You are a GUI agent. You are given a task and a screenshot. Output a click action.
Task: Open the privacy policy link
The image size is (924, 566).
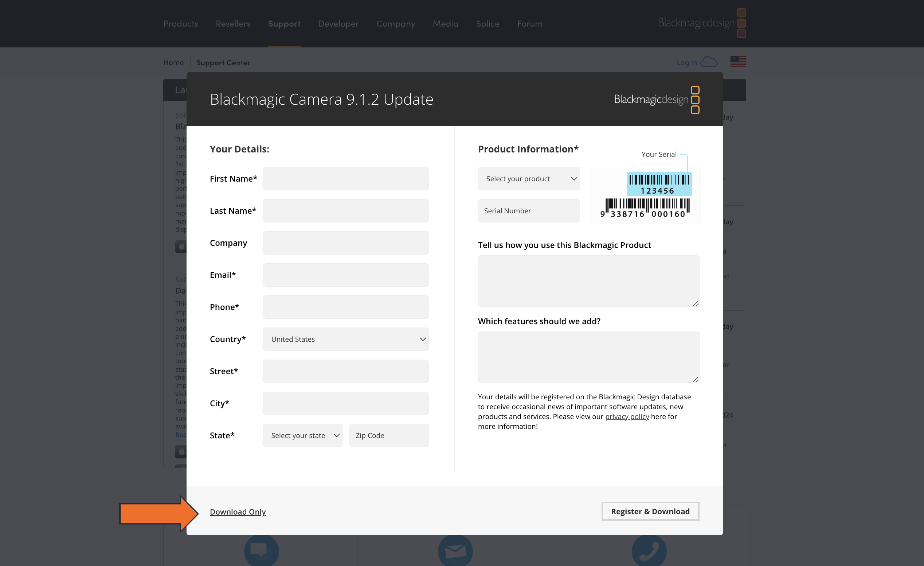627,416
